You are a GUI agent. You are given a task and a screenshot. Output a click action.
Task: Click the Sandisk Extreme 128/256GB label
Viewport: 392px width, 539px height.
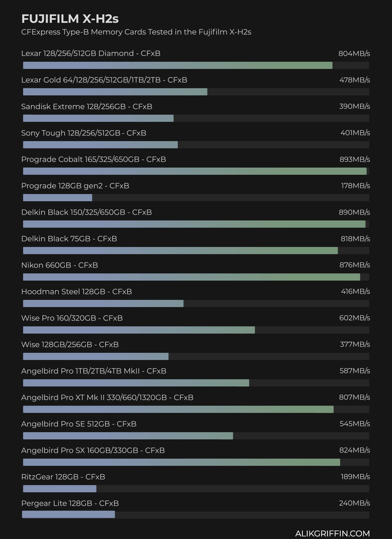point(87,106)
